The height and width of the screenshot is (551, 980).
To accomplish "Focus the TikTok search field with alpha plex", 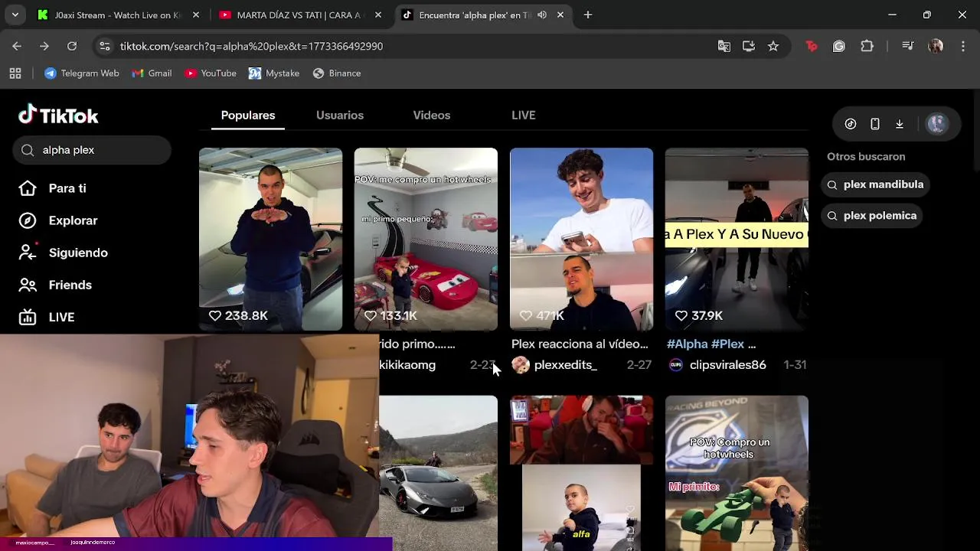I will point(92,150).
